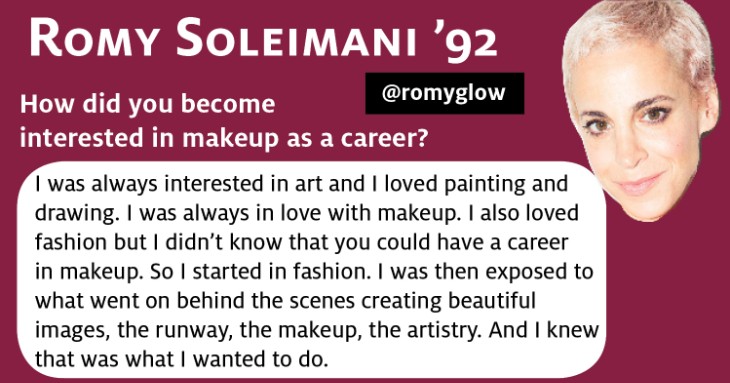Select the Romy Soleimani '92 heading
Viewport: 730px width, 383px height.
264,39
